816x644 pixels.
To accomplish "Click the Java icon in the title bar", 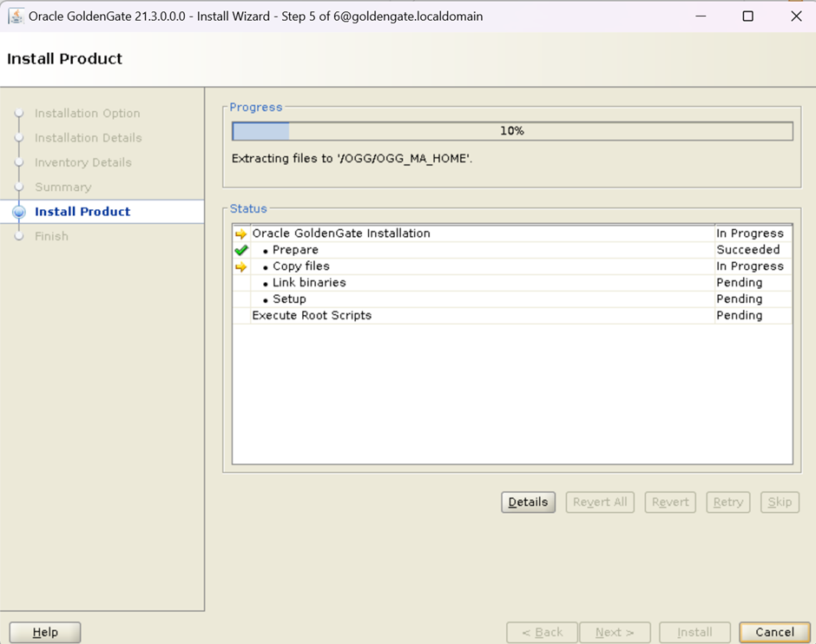I will coord(16,16).
